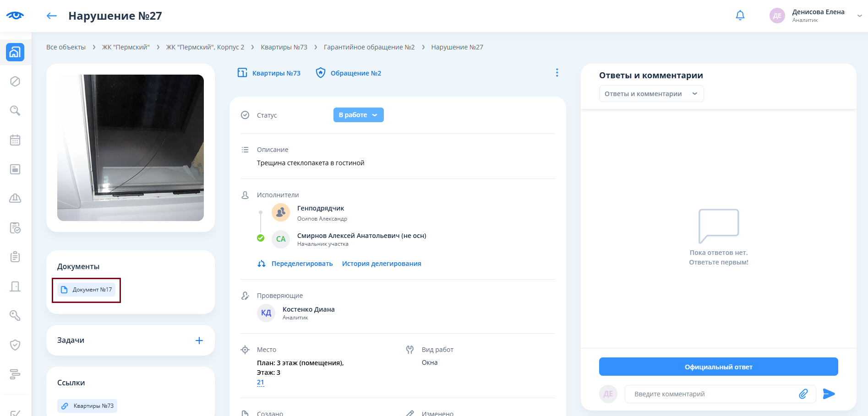The height and width of the screenshot is (416, 868).
Task: Open Обращение №2 link
Action: click(356, 73)
